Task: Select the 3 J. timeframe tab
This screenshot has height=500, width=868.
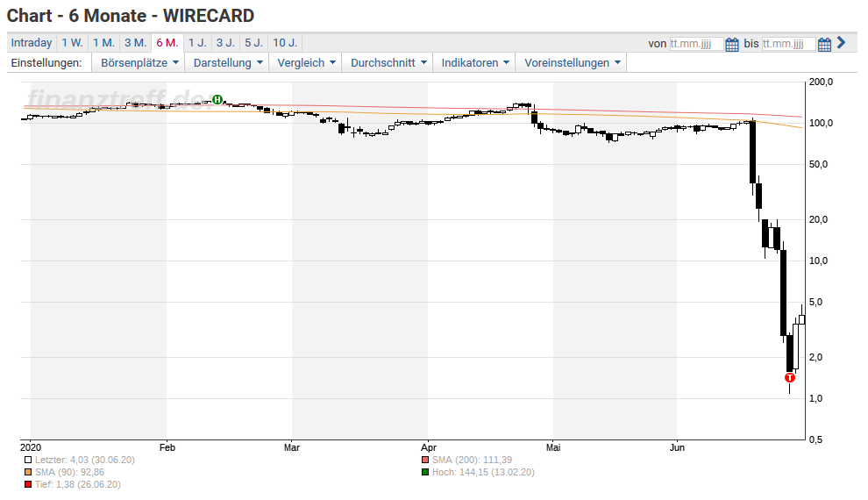Action: tap(226, 43)
